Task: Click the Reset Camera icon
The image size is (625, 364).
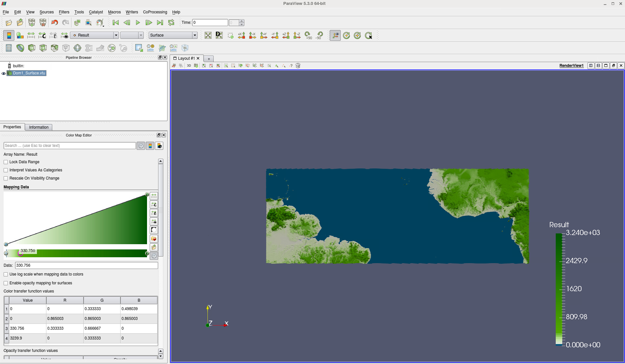Action: [208, 35]
